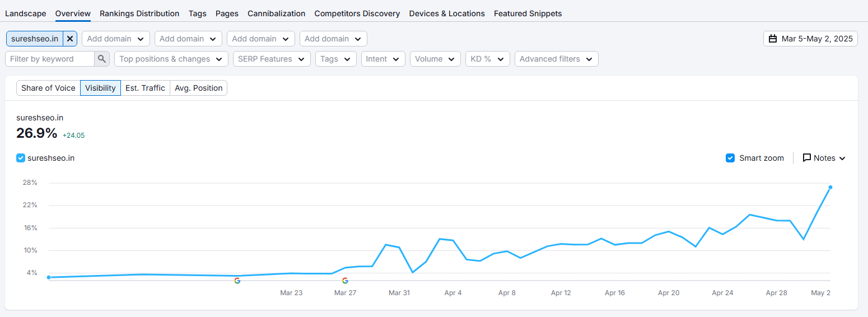
Task: Open the KD % filter dropdown
Action: 487,59
